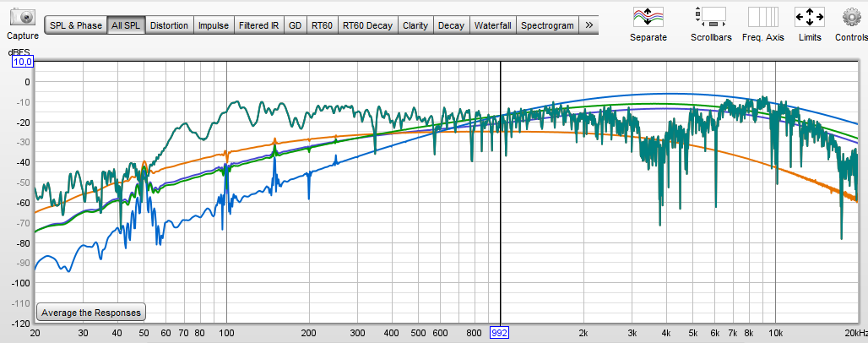Open the Impulse tab
868x343 pixels.
pyautogui.click(x=213, y=25)
